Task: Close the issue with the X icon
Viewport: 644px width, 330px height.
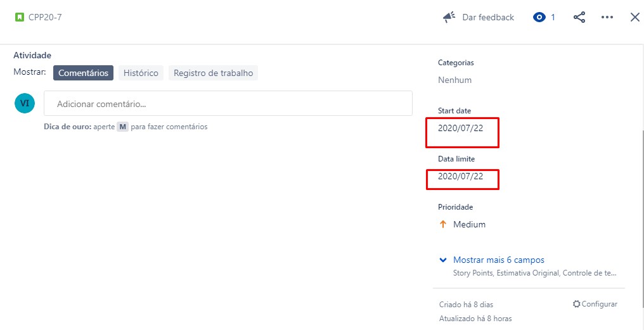Action: tap(635, 17)
